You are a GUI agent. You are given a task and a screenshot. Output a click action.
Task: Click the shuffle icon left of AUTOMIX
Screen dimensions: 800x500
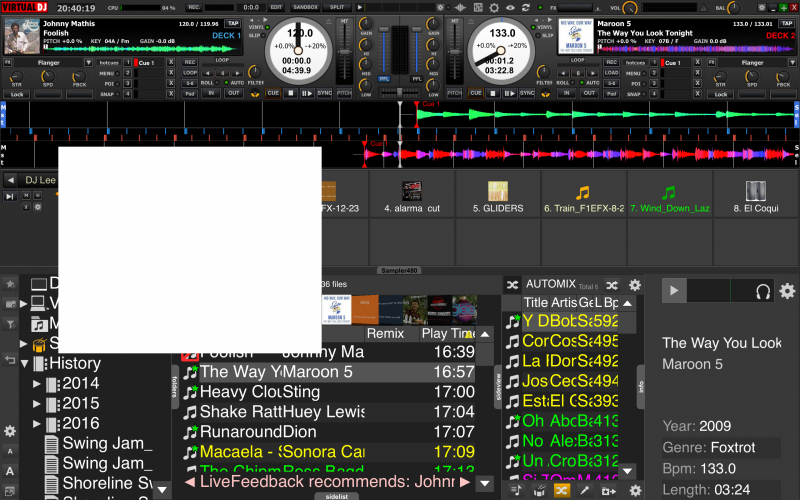513,285
